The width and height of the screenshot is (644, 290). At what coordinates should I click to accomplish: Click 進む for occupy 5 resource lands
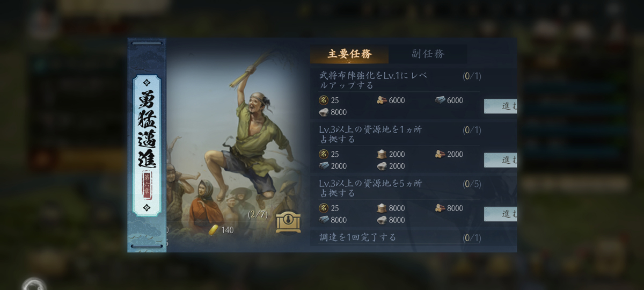coord(501,214)
